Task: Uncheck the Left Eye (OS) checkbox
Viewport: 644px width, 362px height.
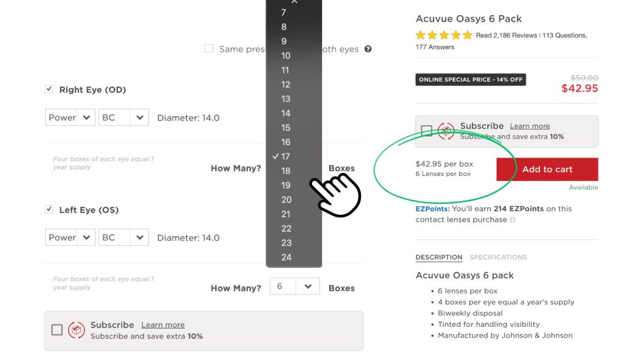Action: pyautogui.click(x=49, y=209)
